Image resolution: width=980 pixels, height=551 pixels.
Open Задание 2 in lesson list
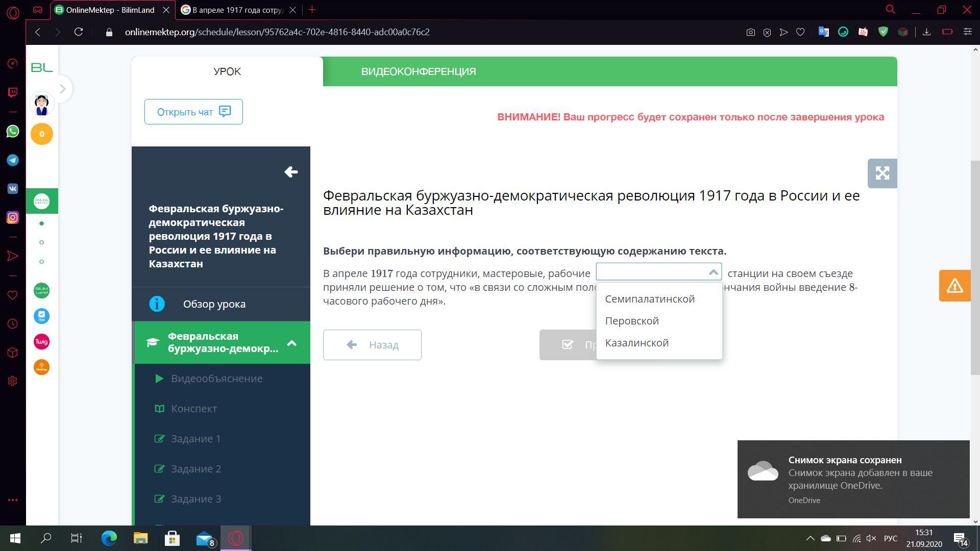tap(196, 469)
